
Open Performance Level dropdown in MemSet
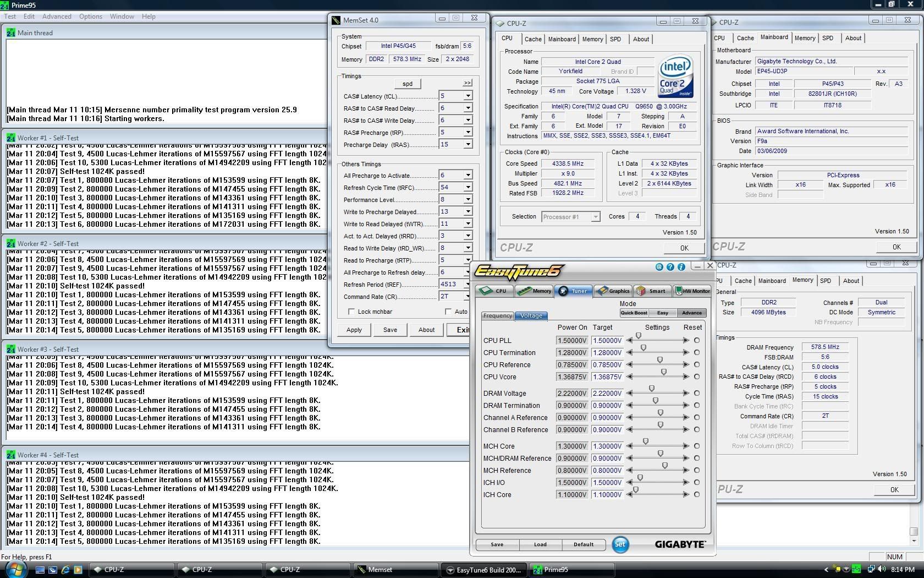[x=468, y=199]
